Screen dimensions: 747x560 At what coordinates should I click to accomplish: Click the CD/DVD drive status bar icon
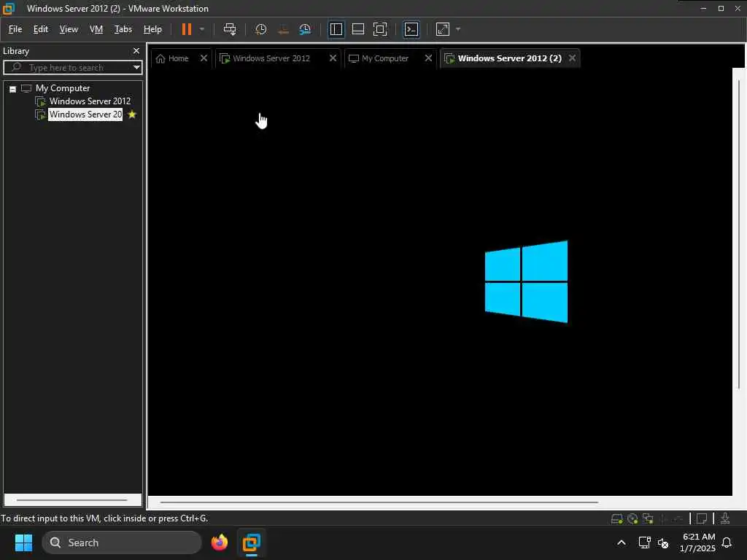(632, 518)
